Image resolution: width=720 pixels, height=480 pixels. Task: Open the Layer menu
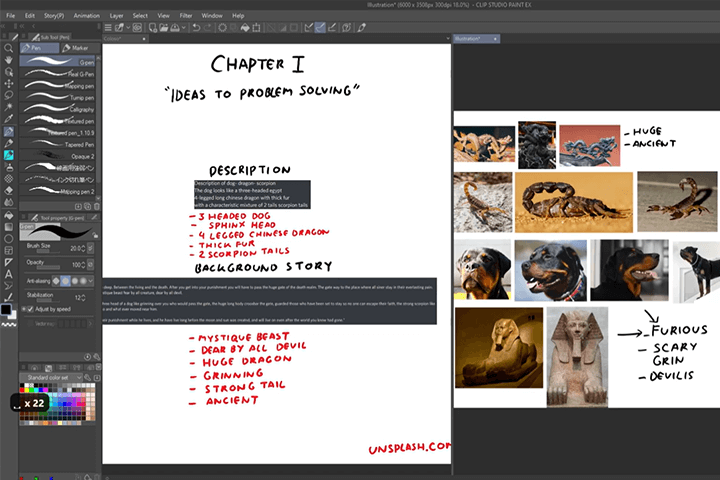coord(116,16)
